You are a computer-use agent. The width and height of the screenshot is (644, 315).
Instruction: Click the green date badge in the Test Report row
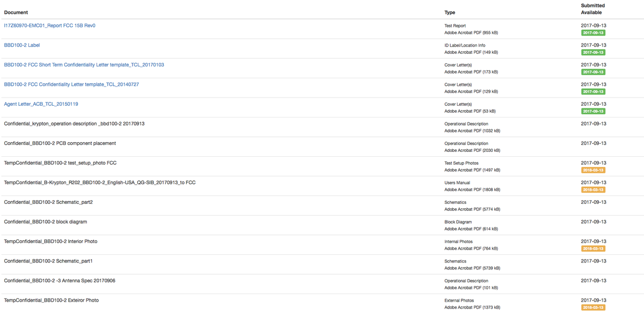pyautogui.click(x=593, y=33)
